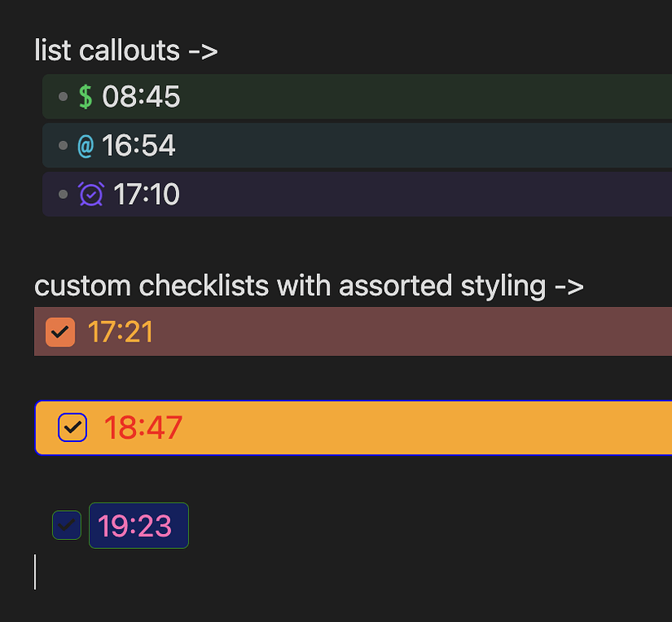Click the bullet marker of the 16:54 callout
This screenshot has width=672, height=622.
coord(61,145)
